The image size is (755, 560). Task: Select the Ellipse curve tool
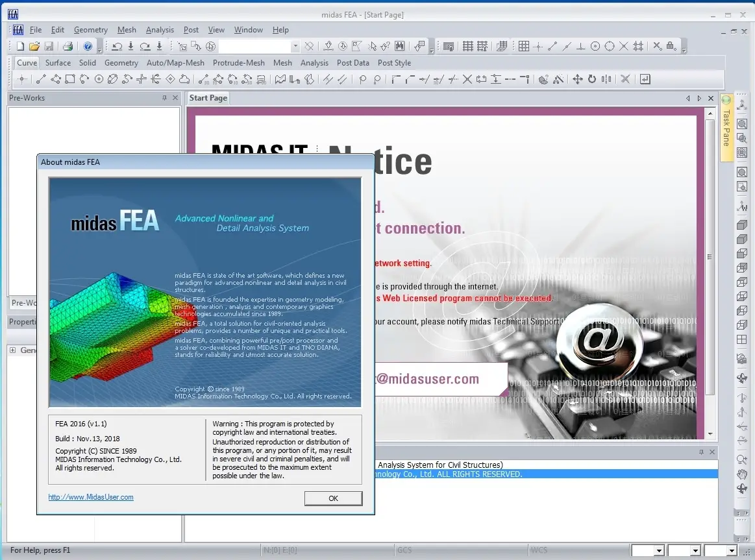[x=113, y=79]
